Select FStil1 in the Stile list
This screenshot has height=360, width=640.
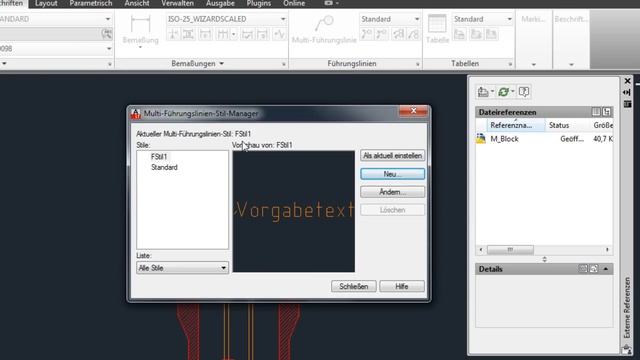click(x=159, y=157)
